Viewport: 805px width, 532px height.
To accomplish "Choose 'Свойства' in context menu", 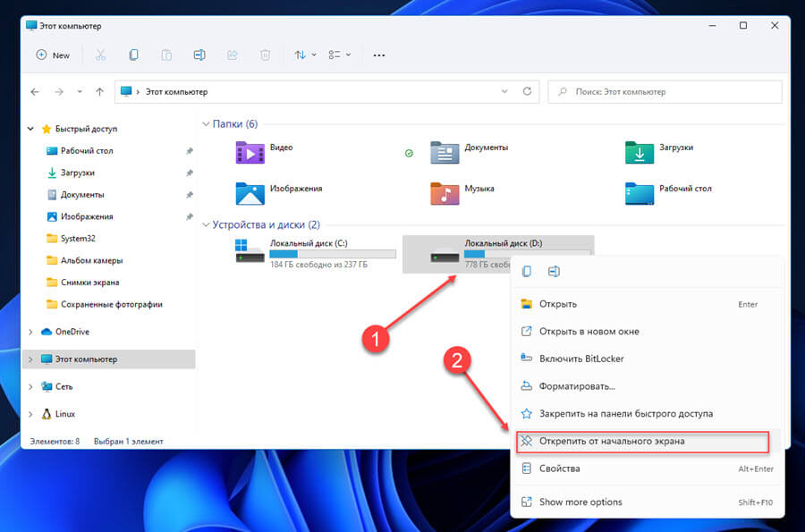I will 647,469.
